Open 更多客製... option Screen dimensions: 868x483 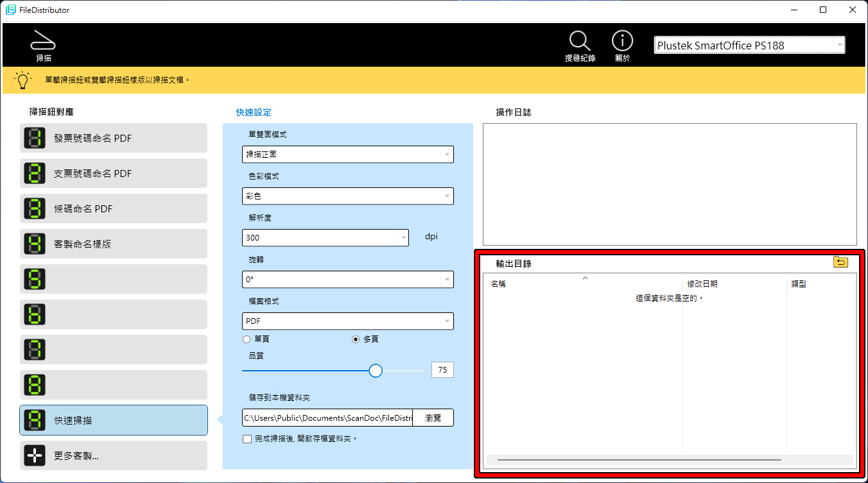(x=114, y=455)
